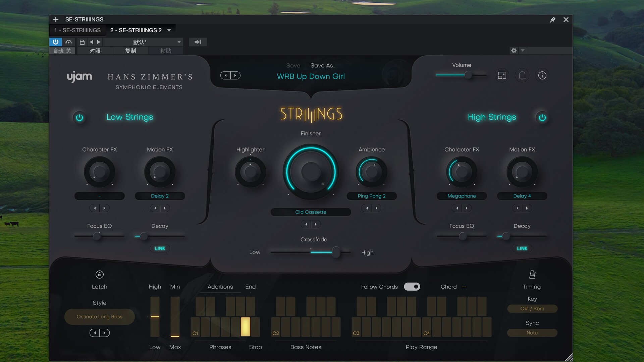Screen dimensions: 644x362
Task: Toggle the High Strings power button
Action: (x=542, y=118)
